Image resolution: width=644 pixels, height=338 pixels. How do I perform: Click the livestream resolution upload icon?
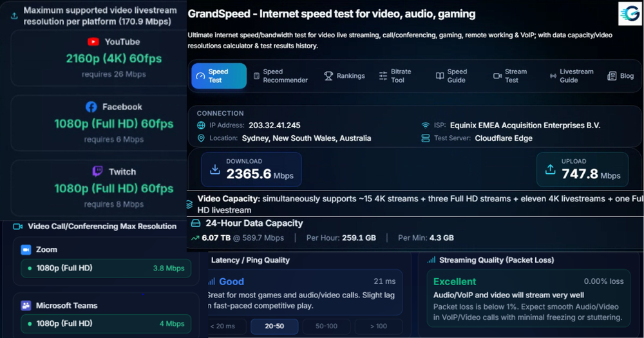pyautogui.click(x=14, y=16)
